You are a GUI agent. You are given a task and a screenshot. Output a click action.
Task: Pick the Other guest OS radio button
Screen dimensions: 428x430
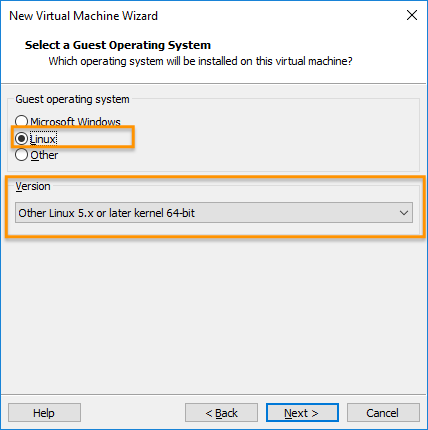click(x=21, y=155)
